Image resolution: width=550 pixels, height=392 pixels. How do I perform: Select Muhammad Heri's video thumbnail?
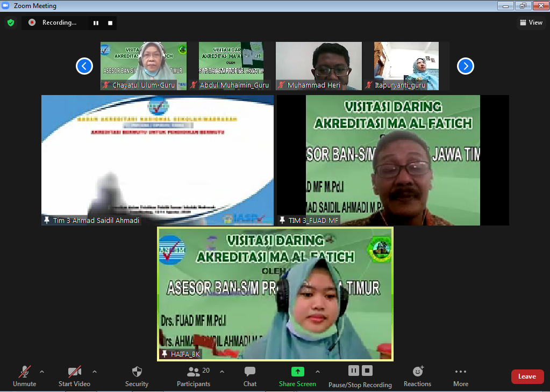tap(318, 66)
